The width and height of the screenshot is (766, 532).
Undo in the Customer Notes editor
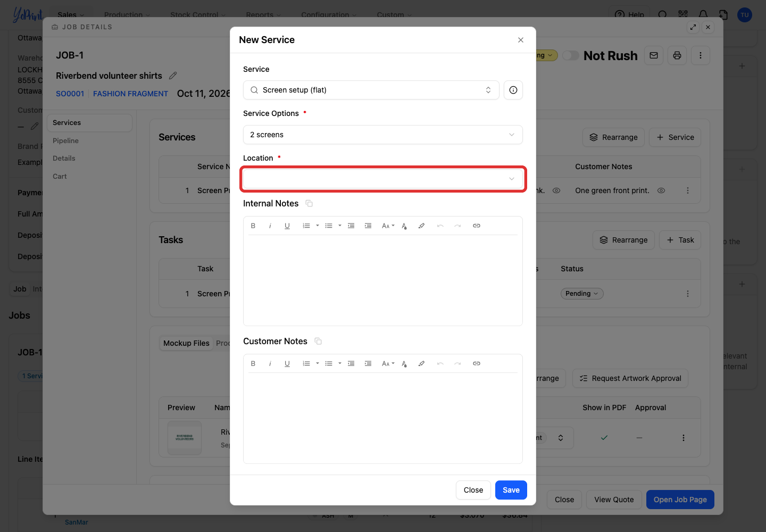(440, 363)
